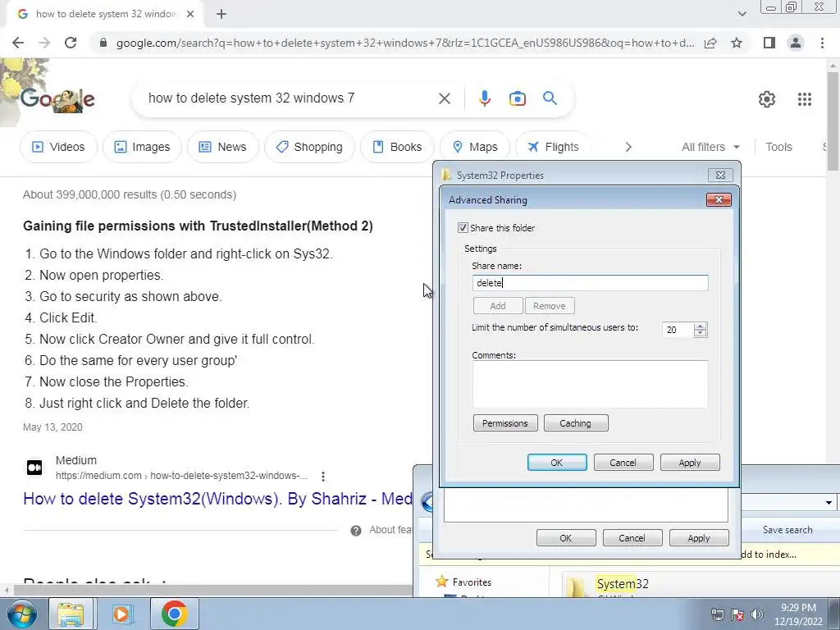This screenshot has height=630, width=840.
Task: Select the News filter chip
Action: pyautogui.click(x=223, y=147)
